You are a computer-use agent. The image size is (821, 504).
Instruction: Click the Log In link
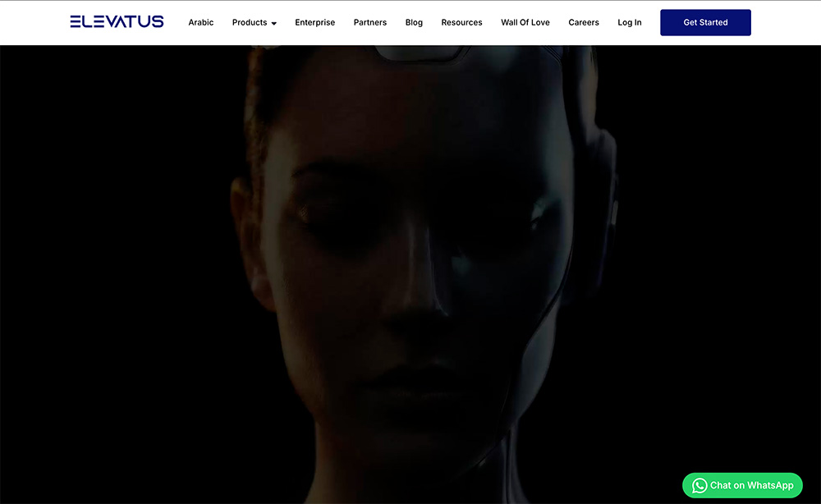click(630, 22)
